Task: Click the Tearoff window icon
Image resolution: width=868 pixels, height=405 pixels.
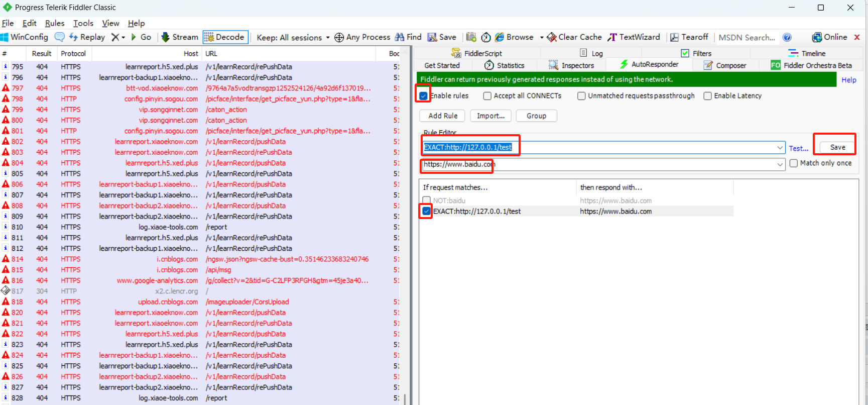Action: [675, 37]
